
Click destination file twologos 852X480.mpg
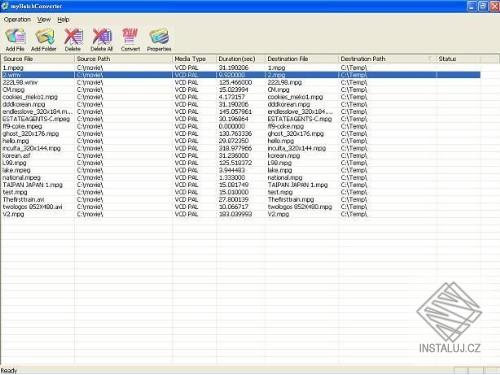[300, 207]
